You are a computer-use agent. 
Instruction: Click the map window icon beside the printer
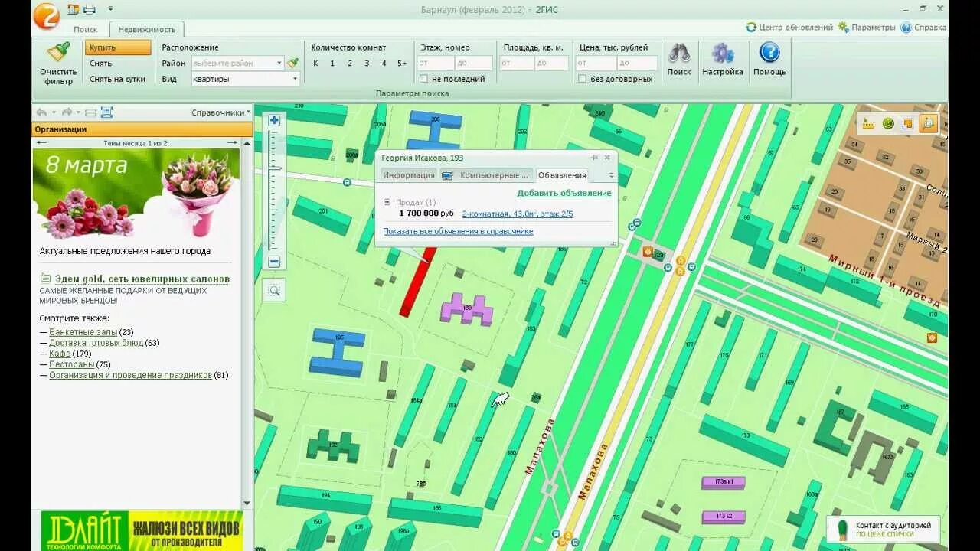tap(73, 9)
